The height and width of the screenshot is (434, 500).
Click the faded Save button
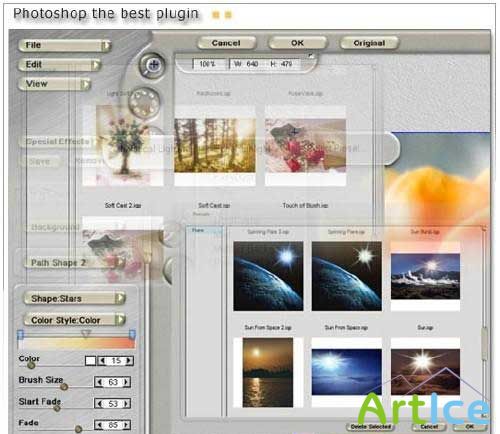39,162
